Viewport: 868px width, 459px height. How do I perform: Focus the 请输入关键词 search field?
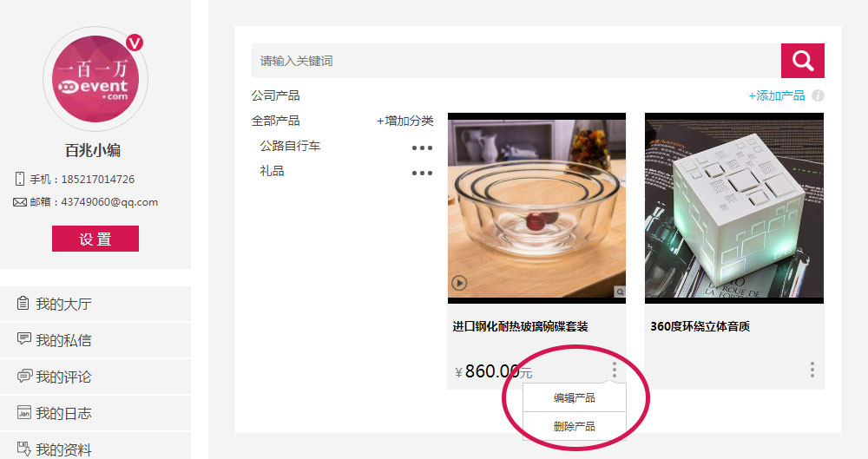click(x=516, y=61)
